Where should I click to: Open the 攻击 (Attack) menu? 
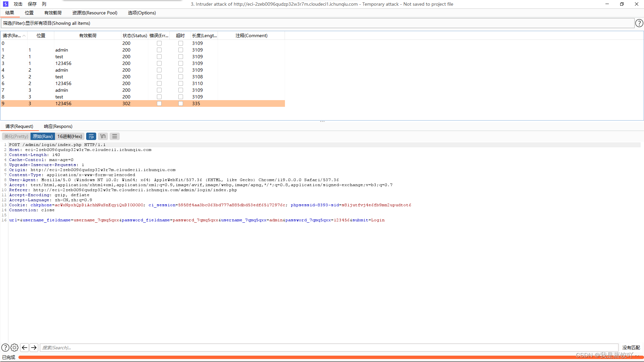click(18, 4)
